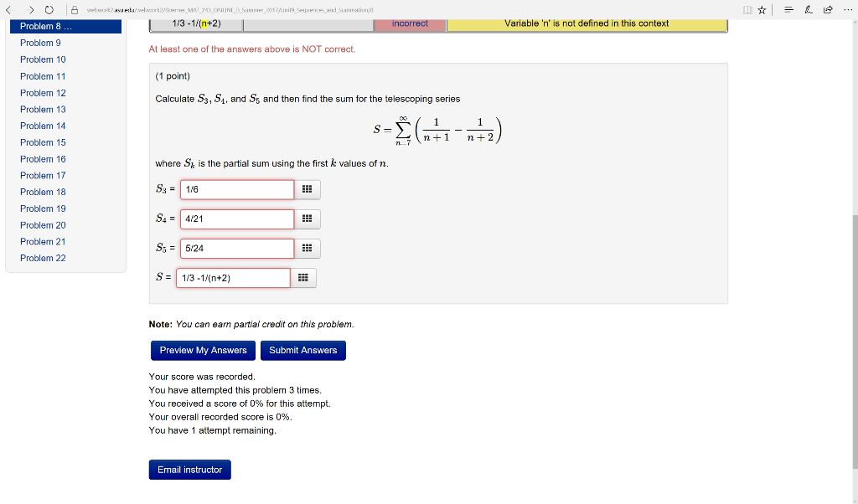Screen dimensions: 858x504
Task: Email instructor about this problem
Action: 189,469
